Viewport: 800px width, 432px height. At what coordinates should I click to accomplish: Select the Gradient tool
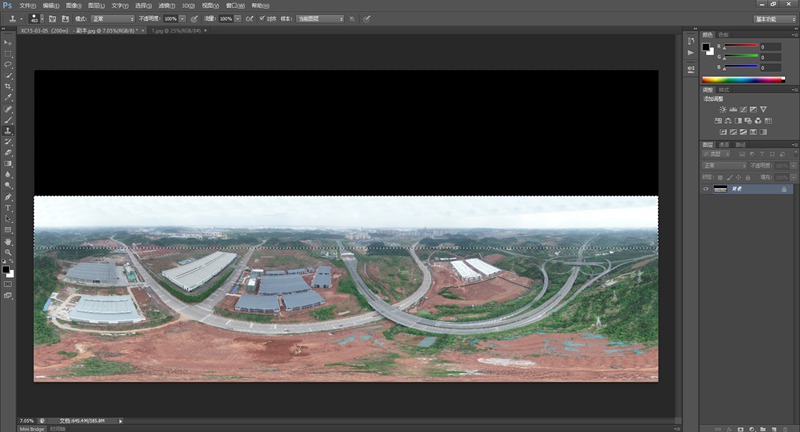click(x=8, y=163)
